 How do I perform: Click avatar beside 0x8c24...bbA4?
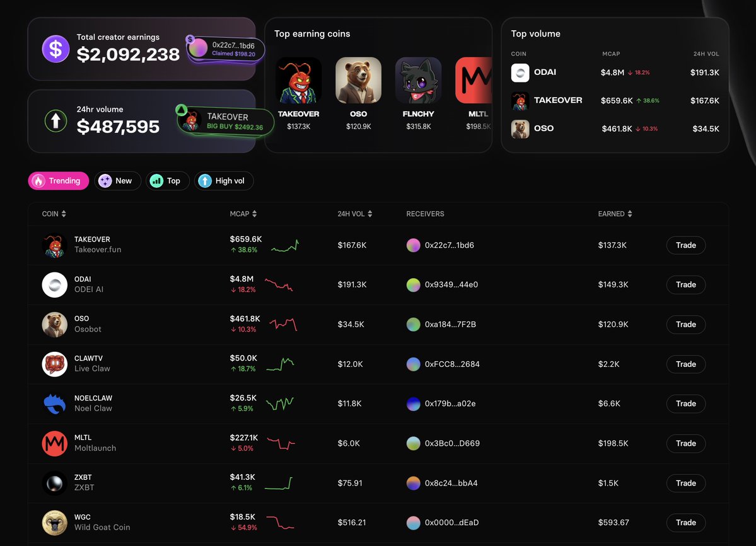point(413,483)
